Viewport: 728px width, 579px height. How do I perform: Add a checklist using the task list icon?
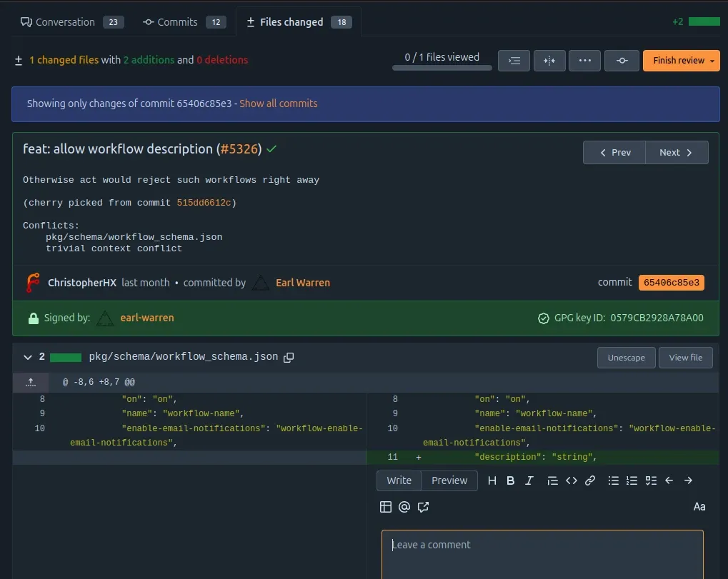tap(651, 480)
